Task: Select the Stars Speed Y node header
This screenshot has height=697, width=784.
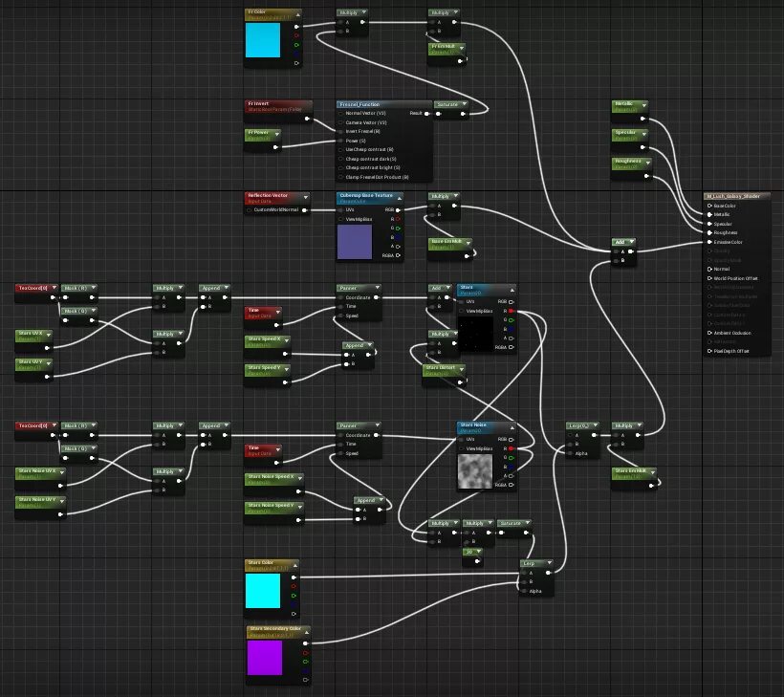Action: click(x=268, y=370)
